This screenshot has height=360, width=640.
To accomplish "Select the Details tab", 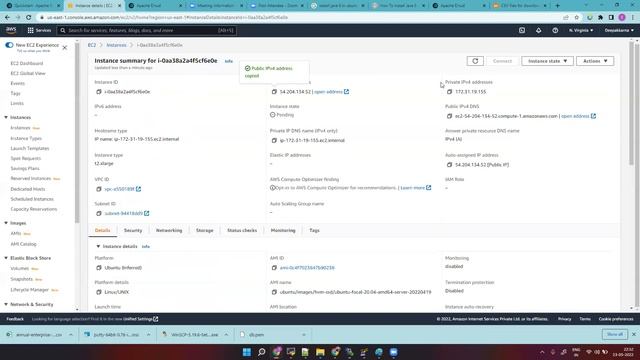I will click(102, 231).
